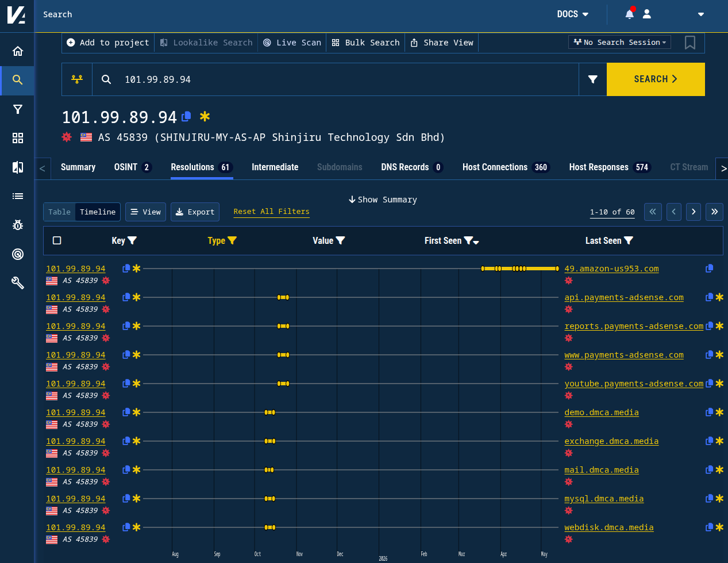Open the DNS Records tab

click(412, 167)
